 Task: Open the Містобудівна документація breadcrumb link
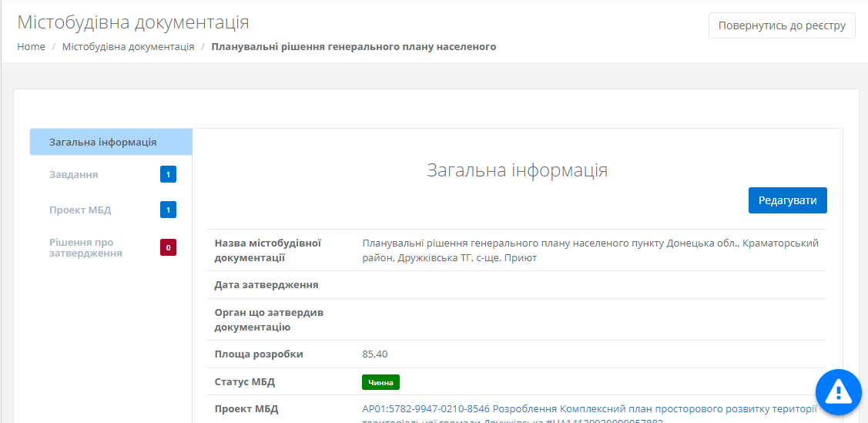[128, 47]
